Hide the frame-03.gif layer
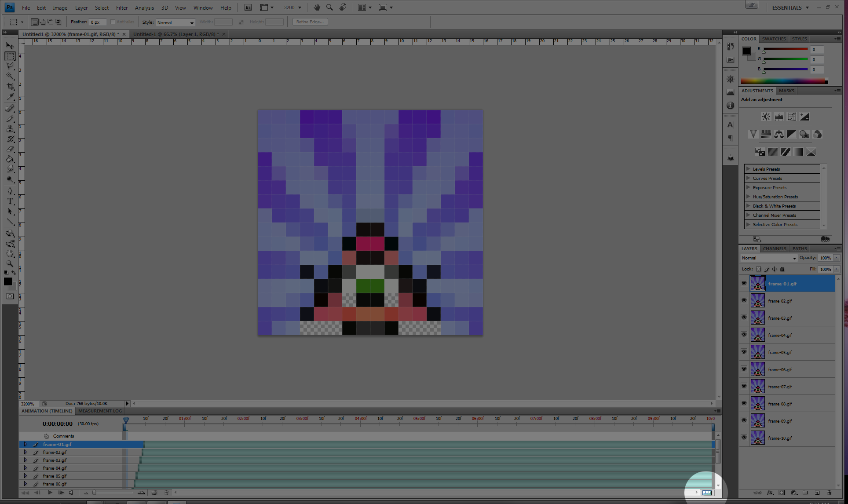This screenshot has width=848, height=504. [744, 318]
